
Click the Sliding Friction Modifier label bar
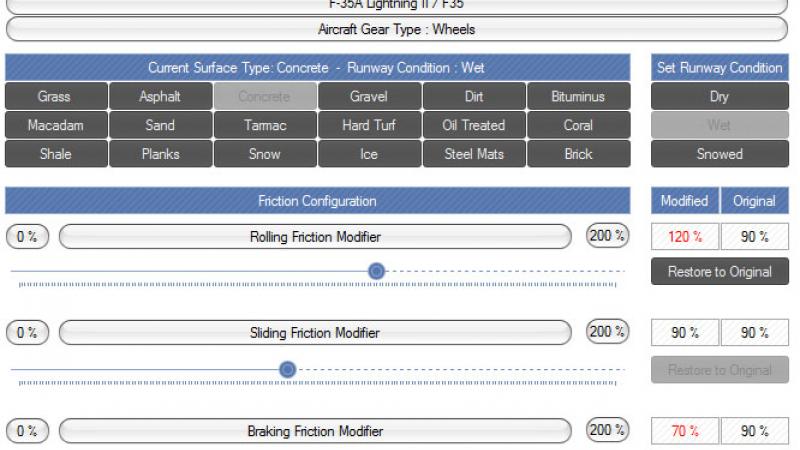pos(315,333)
